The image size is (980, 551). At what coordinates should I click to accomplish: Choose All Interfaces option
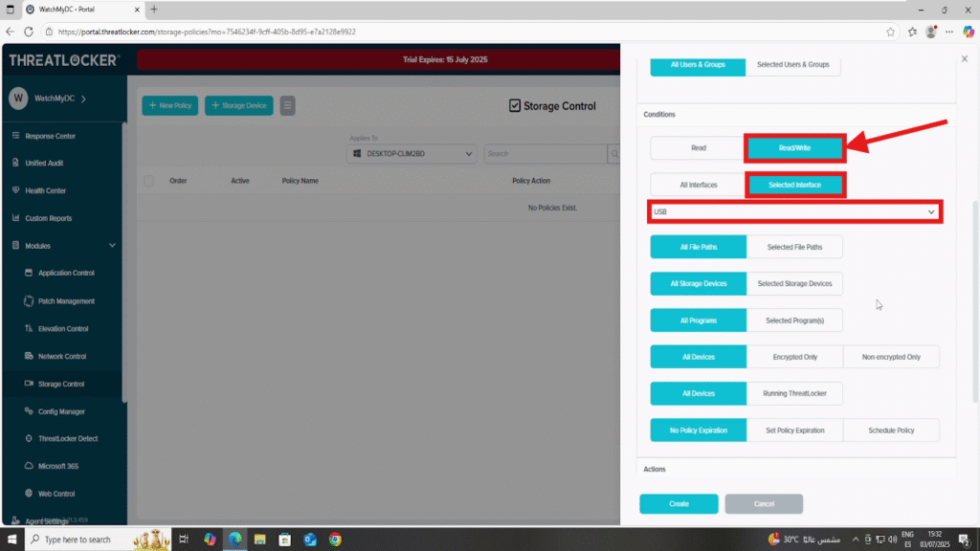click(x=698, y=185)
